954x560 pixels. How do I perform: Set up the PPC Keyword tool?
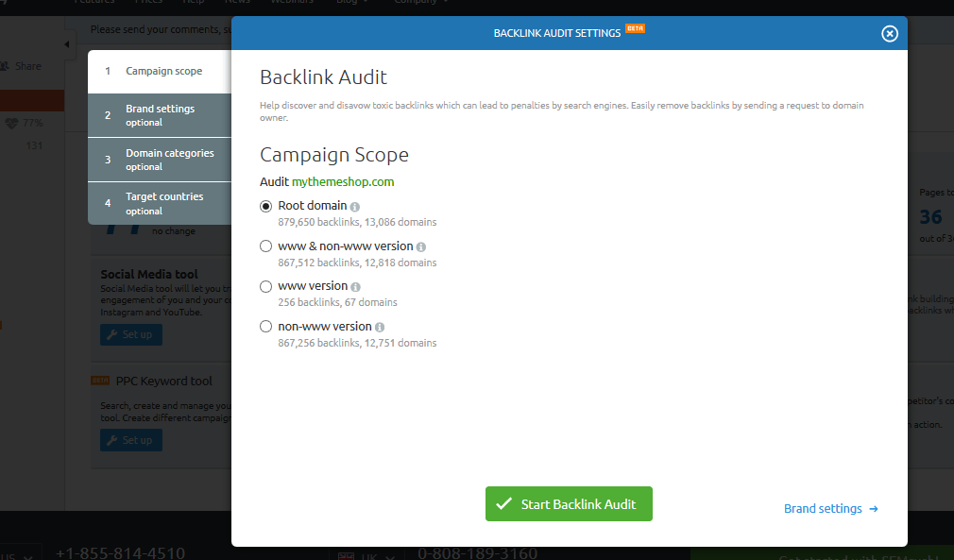(130, 440)
